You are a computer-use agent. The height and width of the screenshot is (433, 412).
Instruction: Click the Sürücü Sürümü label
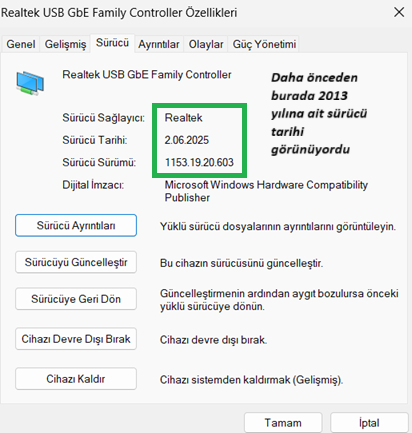tap(99, 162)
